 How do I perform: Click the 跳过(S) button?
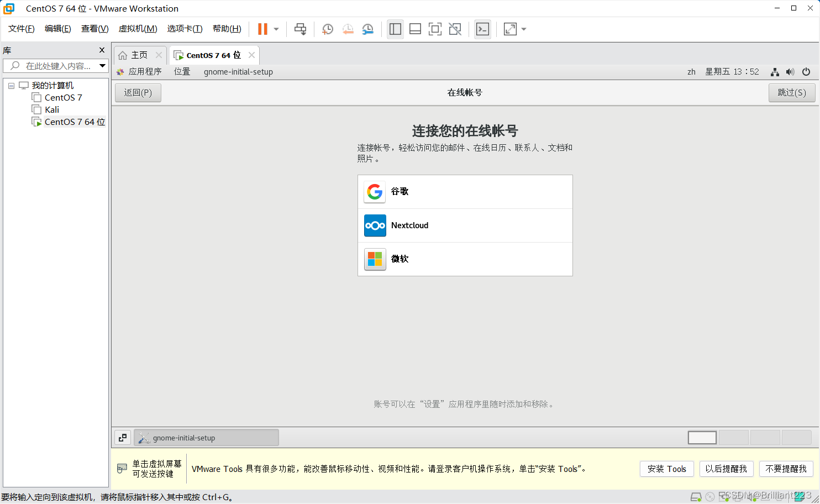pos(792,93)
